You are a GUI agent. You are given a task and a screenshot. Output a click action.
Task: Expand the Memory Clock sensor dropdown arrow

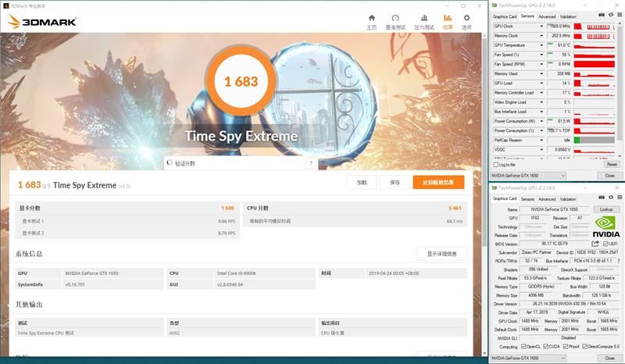click(x=541, y=36)
